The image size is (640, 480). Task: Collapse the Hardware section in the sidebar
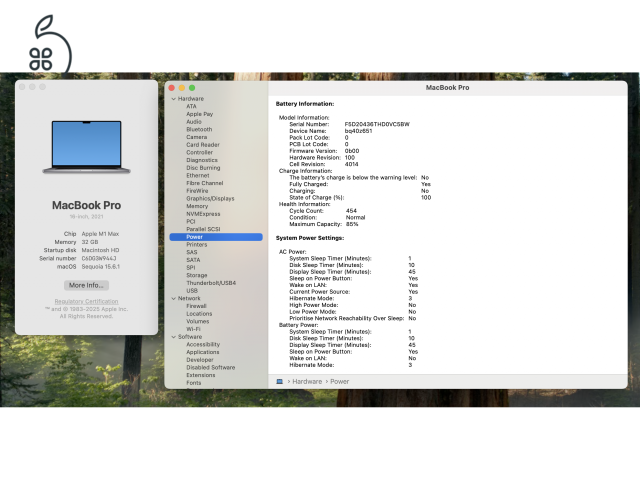click(x=174, y=99)
